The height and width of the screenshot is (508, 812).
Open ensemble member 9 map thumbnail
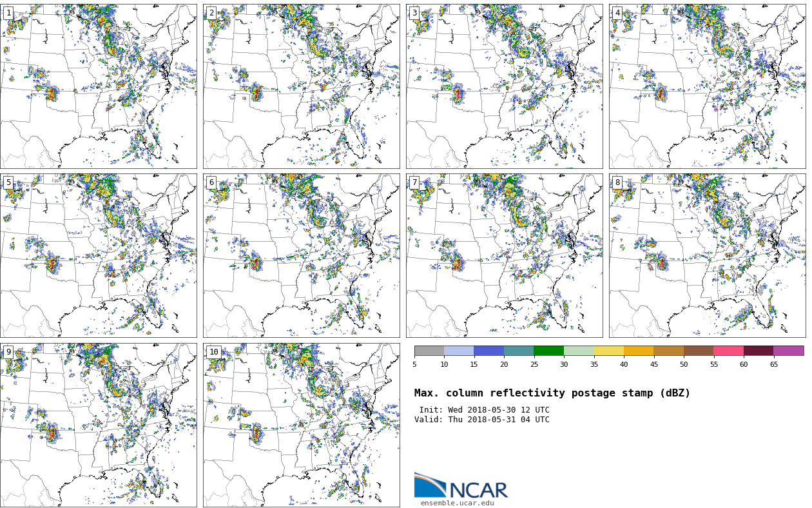tap(98, 425)
